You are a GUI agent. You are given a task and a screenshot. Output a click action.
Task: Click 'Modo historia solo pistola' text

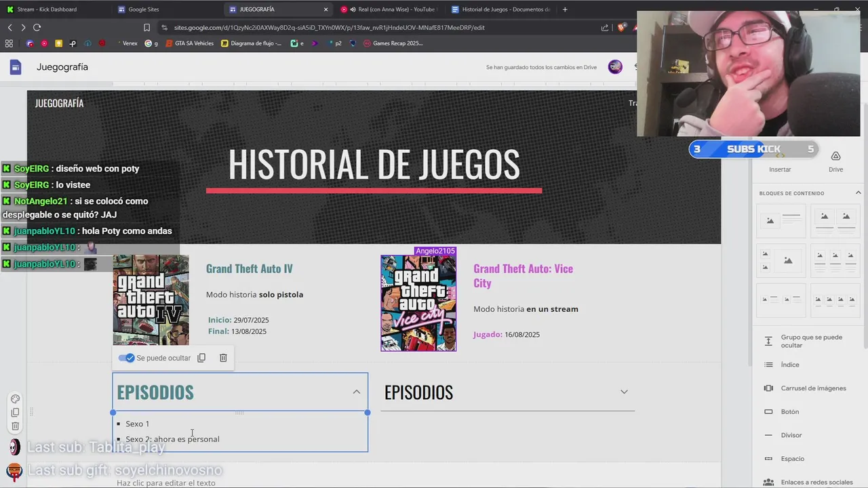point(254,295)
